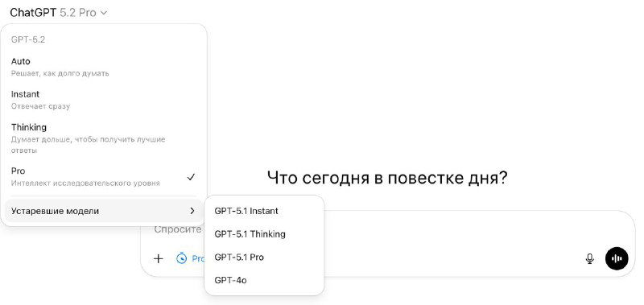The image size is (644, 305).
Task: Choose the Instant model option
Action: point(103,100)
